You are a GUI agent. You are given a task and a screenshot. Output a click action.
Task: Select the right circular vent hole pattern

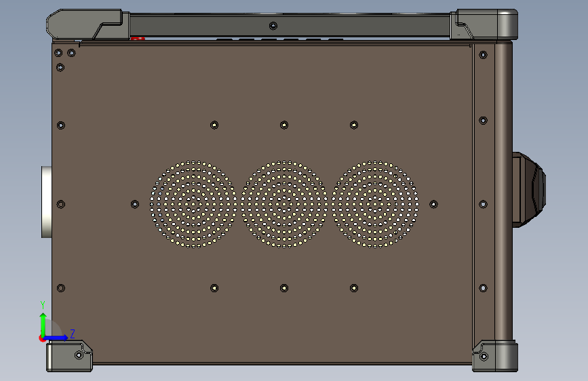pos(375,204)
